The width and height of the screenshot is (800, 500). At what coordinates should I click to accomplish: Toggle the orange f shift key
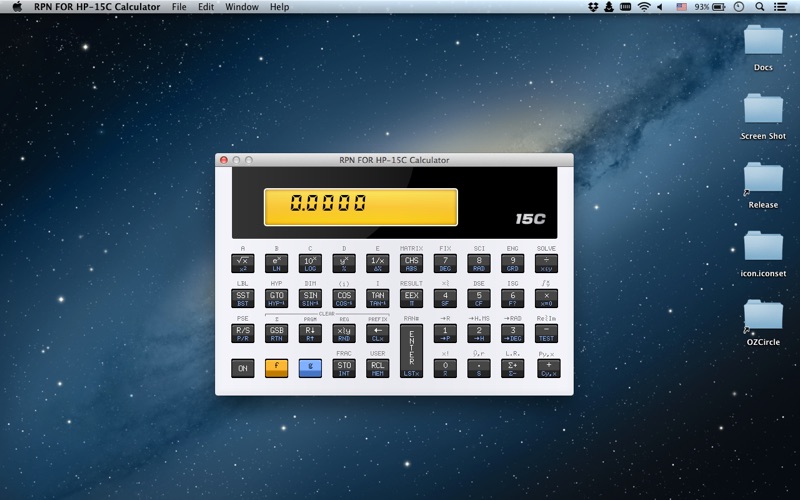pyautogui.click(x=276, y=368)
